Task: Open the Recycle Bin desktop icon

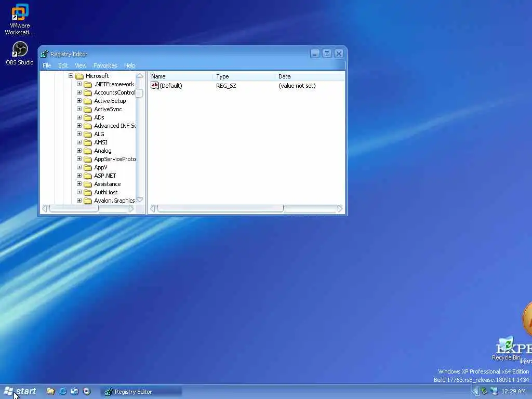Action: pyautogui.click(x=506, y=349)
